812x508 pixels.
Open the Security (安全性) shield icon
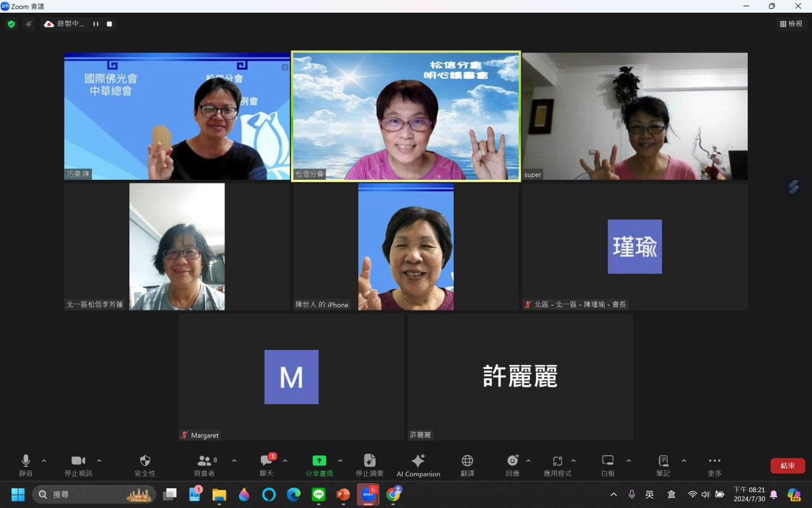coord(145,465)
